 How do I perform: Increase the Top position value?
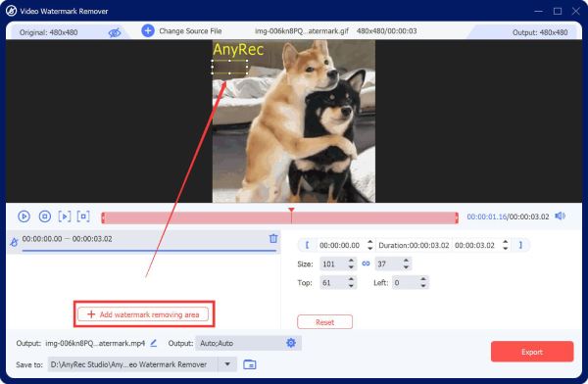coord(351,279)
